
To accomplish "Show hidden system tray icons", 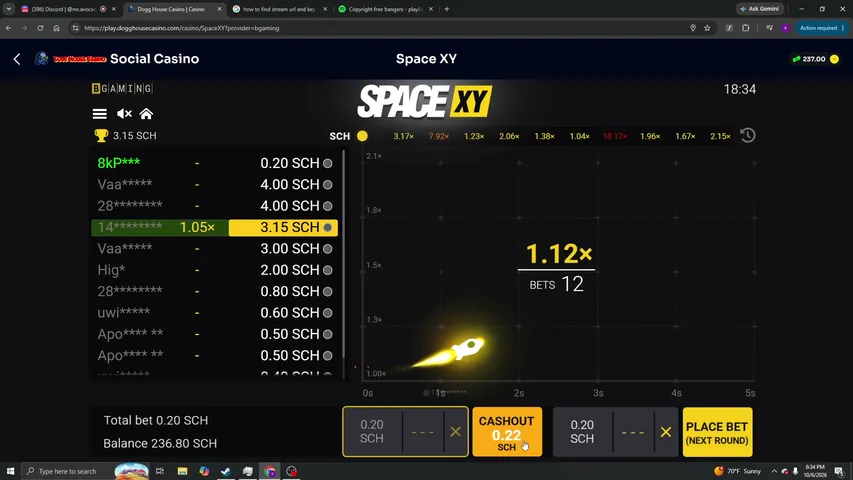I will pyautogui.click(x=774, y=471).
